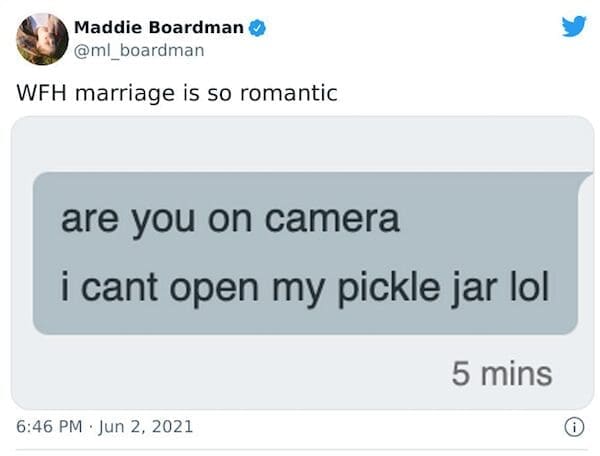
Task: Open the tweet info circle icon
Action: pos(573,426)
